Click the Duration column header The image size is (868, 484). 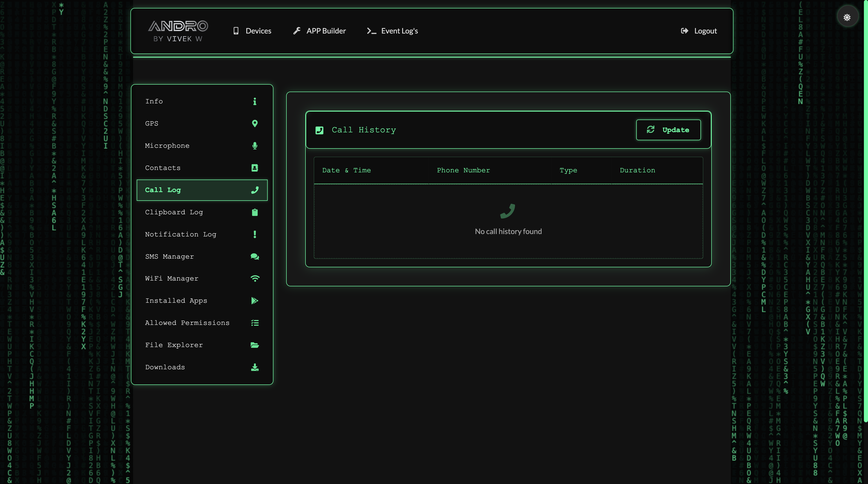tap(637, 170)
